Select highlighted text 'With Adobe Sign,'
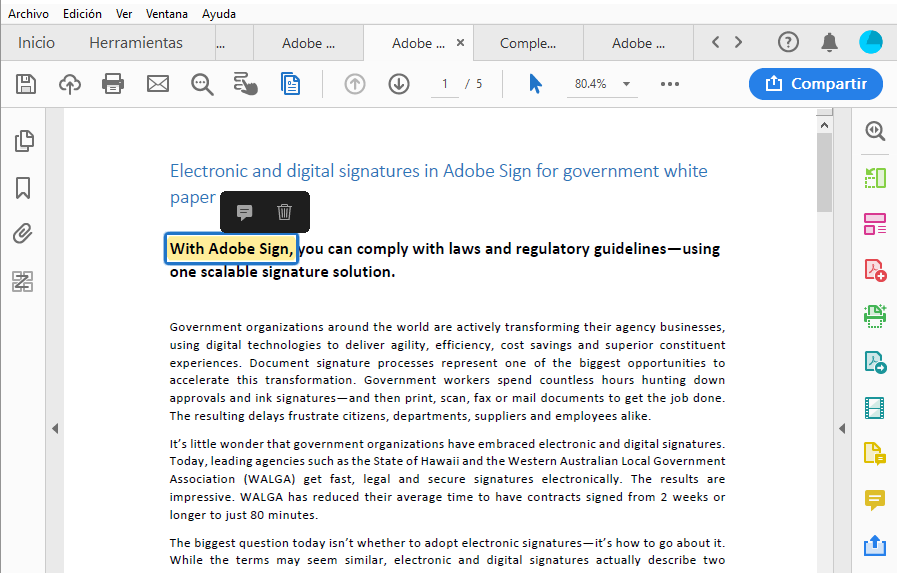Viewport: 897px width, 573px height. [231, 249]
